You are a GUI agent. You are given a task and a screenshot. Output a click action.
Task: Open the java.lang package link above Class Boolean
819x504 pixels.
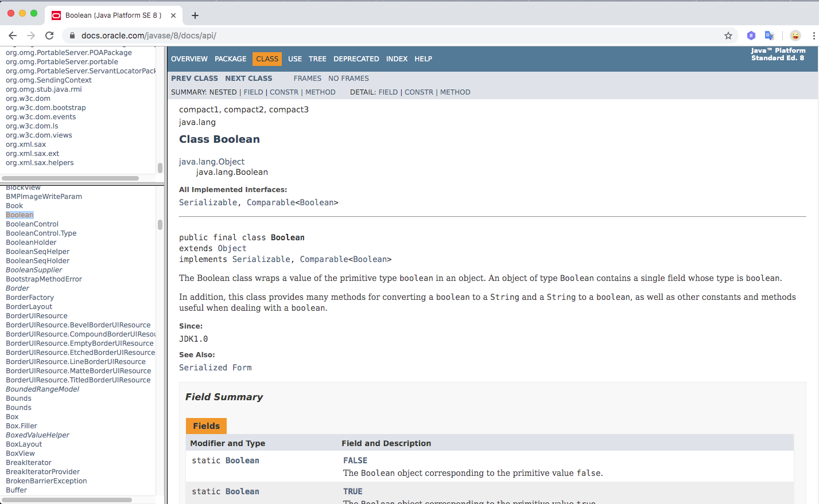point(197,122)
